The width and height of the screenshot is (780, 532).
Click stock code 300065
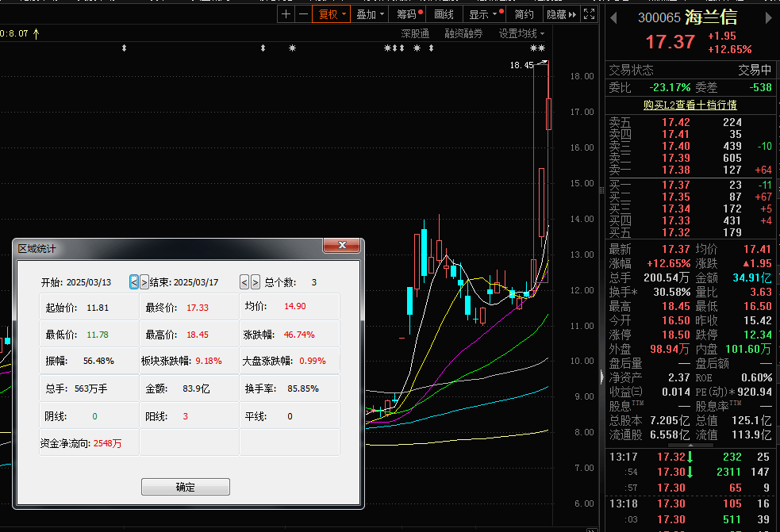[x=659, y=18]
